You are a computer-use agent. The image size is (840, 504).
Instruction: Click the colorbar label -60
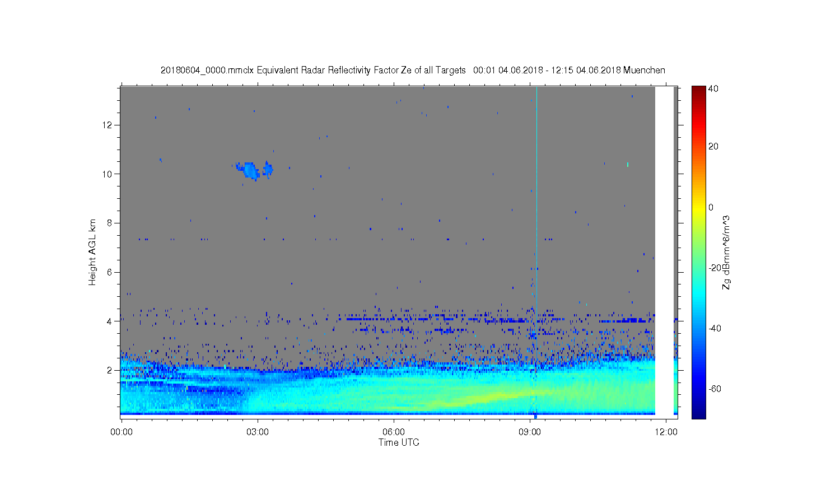pyautogui.click(x=715, y=389)
